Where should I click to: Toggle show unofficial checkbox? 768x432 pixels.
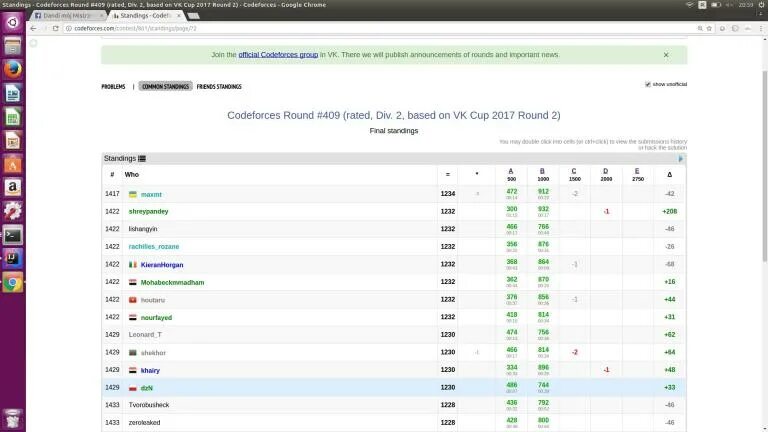pyautogui.click(x=648, y=84)
